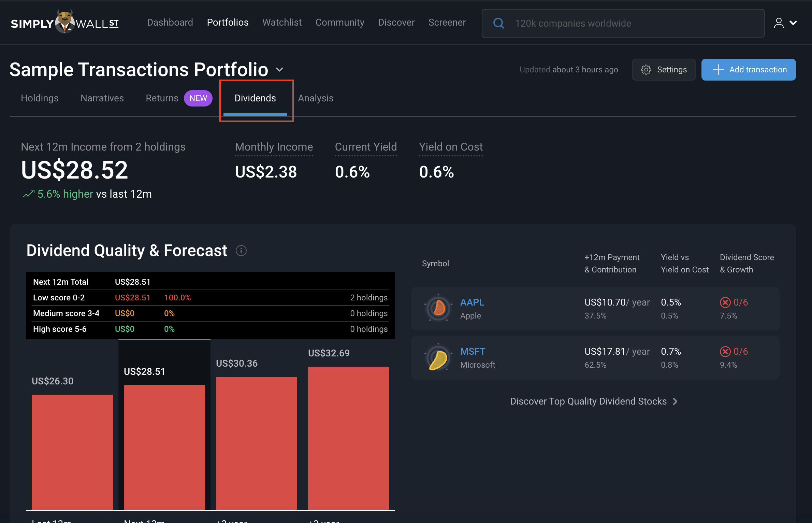
Task: Click the Settings gear icon
Action: pyautogui.click(x=646, y=70)
